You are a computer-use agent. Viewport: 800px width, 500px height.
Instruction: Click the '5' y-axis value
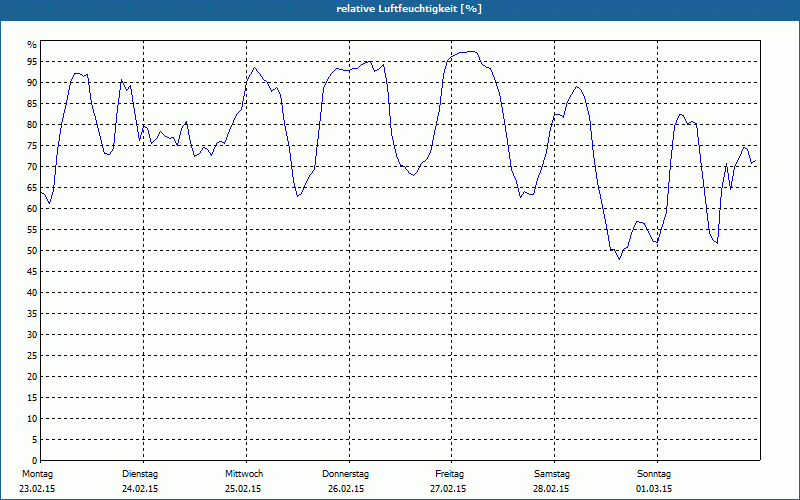[x=34, y=440]
